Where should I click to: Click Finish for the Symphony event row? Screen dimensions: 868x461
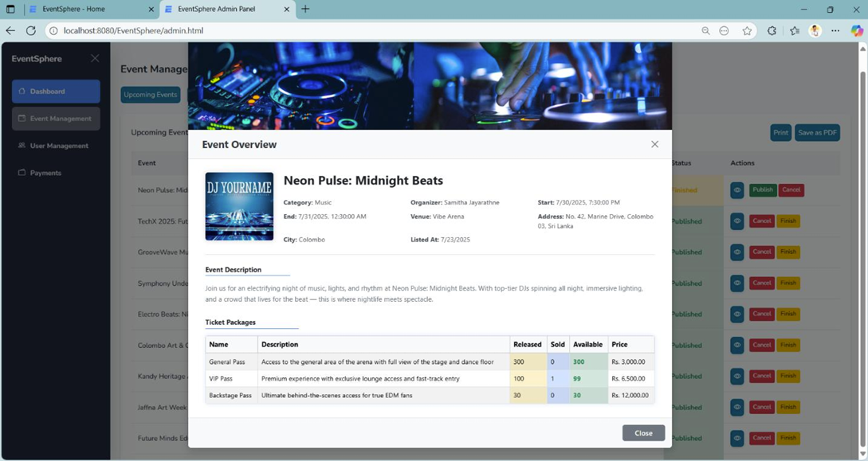point(788,283)
